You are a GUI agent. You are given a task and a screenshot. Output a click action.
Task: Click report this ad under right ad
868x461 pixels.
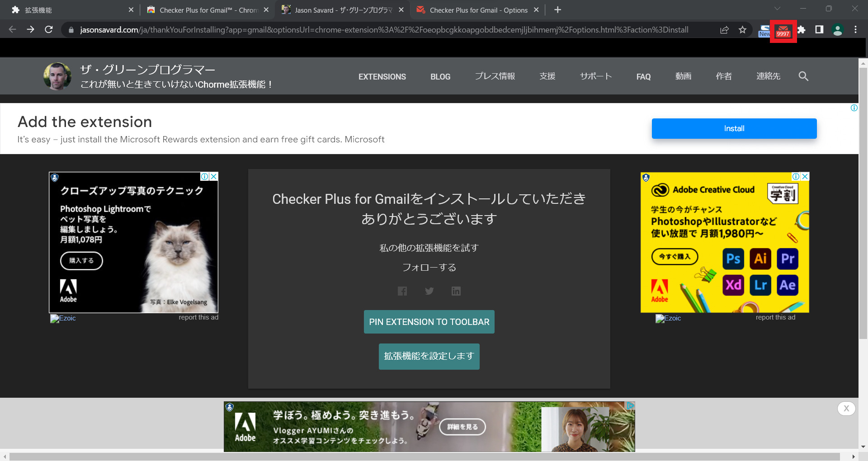pyautogui.click(x=775, y=317)
